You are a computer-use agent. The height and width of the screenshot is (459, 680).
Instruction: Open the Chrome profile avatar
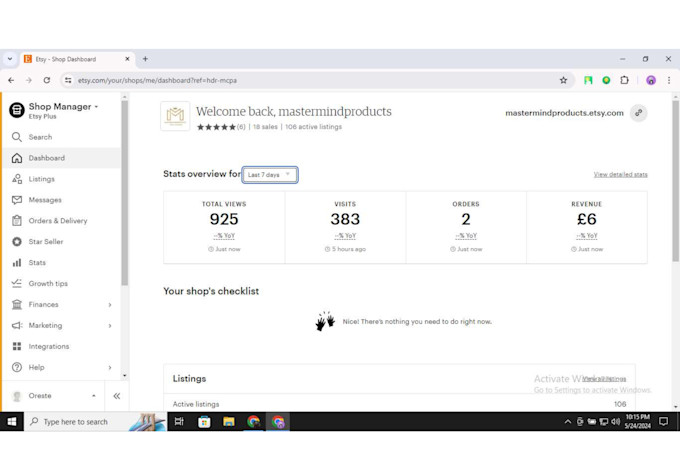click(x=651, y=80)
